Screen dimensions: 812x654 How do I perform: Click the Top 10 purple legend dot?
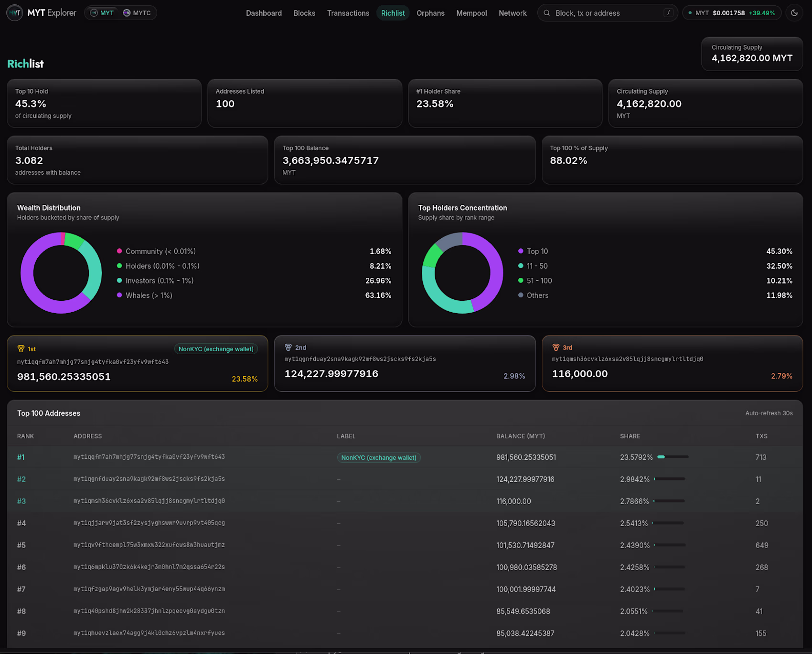point(521,251)
